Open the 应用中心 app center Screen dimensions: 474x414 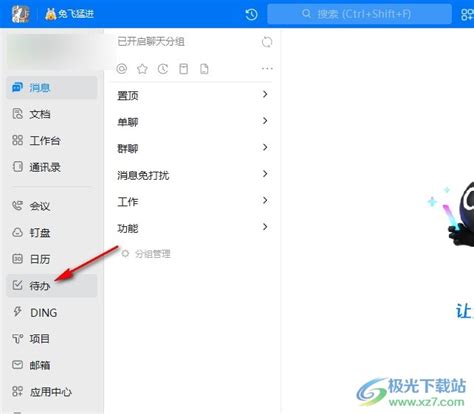[52, 392]
